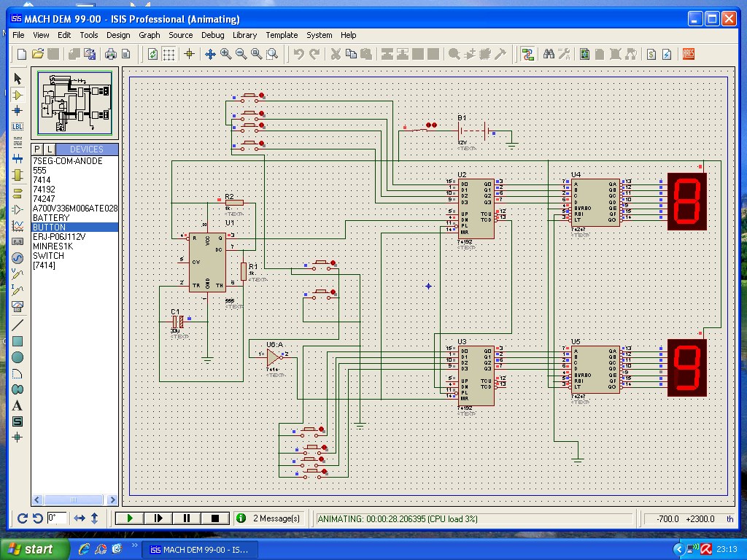This screenshot has width=747, height=560.
Task: Select the Text script 'A' tool
Action: [x=18, y=405]
